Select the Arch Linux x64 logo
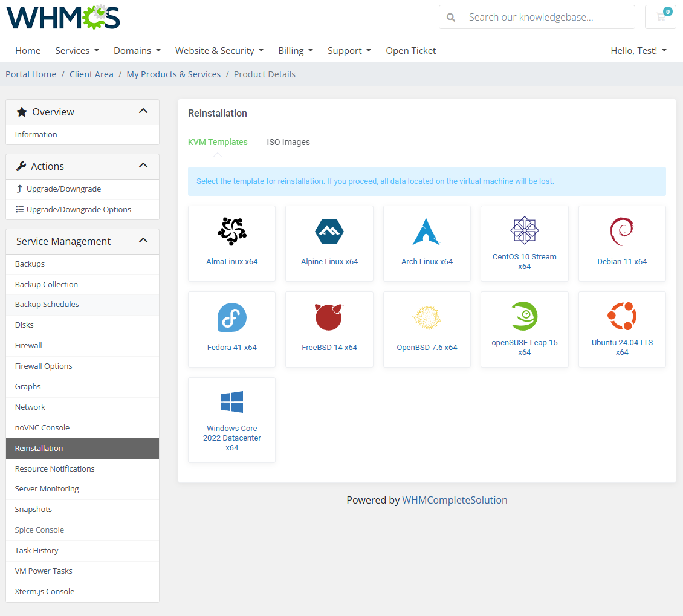This screenshot has height=616, width=683. pyautogui.click(x=427, y=232)
